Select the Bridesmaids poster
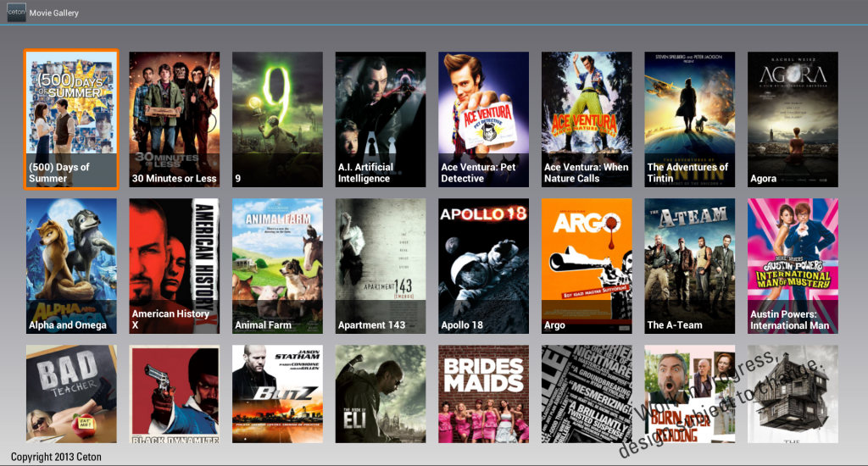The image size is (868, 466). pos(483,394)
